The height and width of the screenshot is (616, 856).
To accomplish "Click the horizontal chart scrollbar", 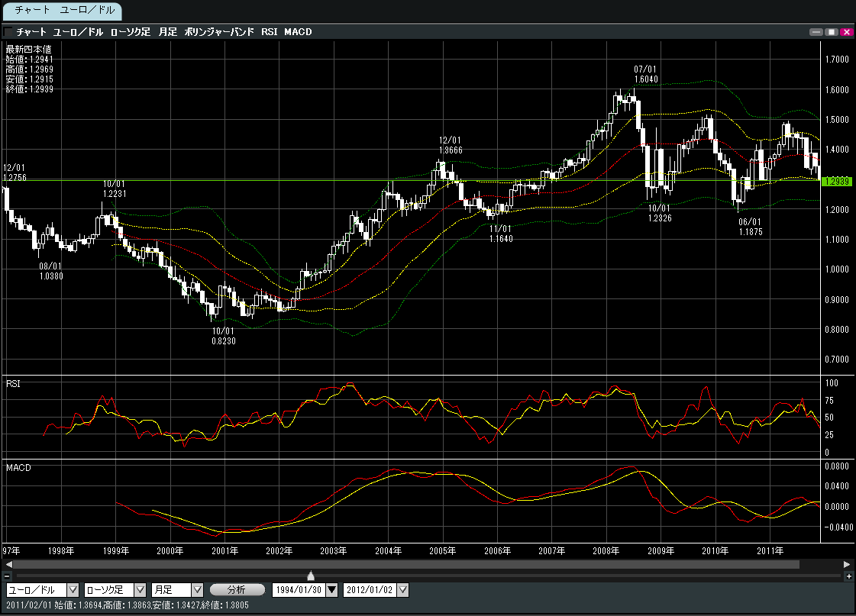I will pyautogui.click(x=405, y=564).
